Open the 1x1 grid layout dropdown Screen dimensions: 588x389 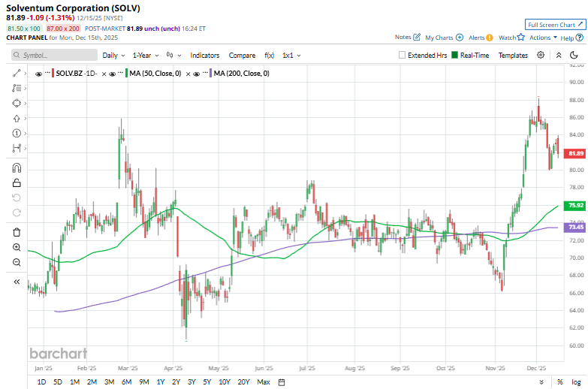[x=291, y=55]
